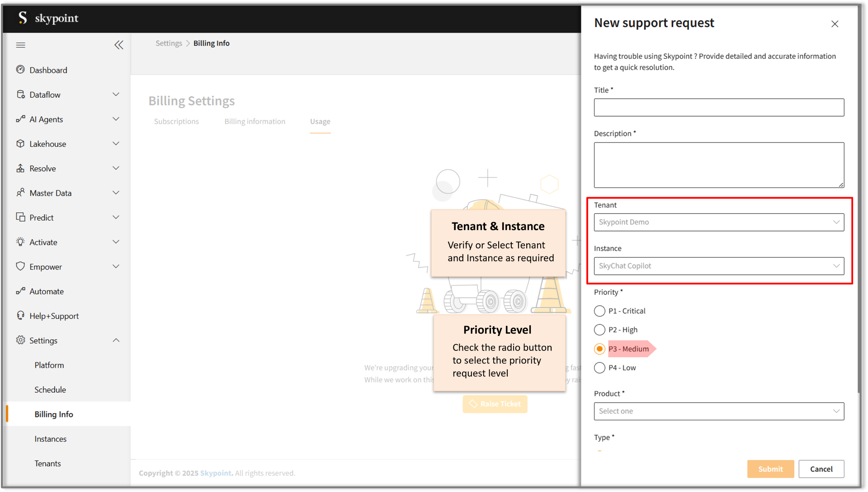The height and width of the screenshot is (492, 868).
Task: Select P2 - High priority radio
Action: click(x=599, y=330)
